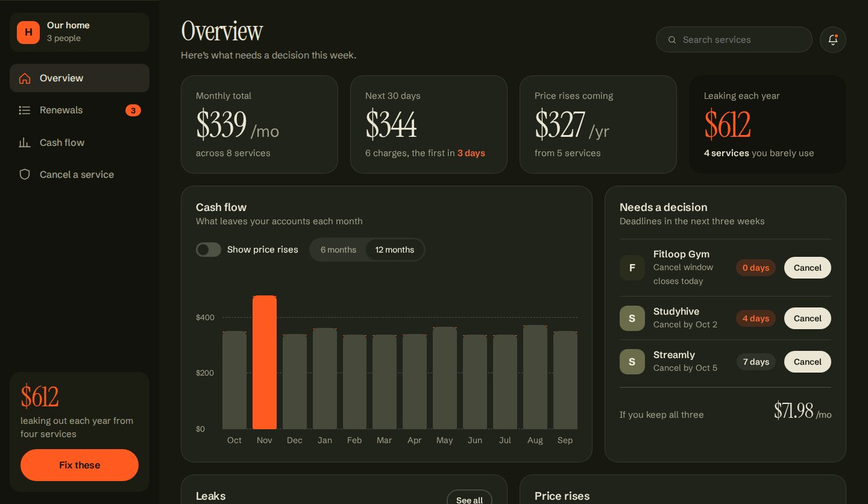This screenshot has height=504, width=868.
Task: Open the Leaking each year $612 card
Action: click(767, 124)
